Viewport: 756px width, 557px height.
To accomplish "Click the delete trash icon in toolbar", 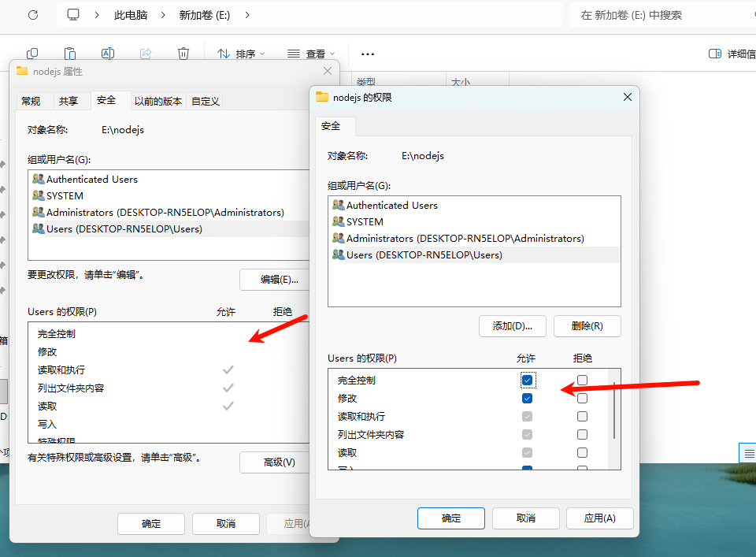I will pyautogui.click(x=183, y=54).
